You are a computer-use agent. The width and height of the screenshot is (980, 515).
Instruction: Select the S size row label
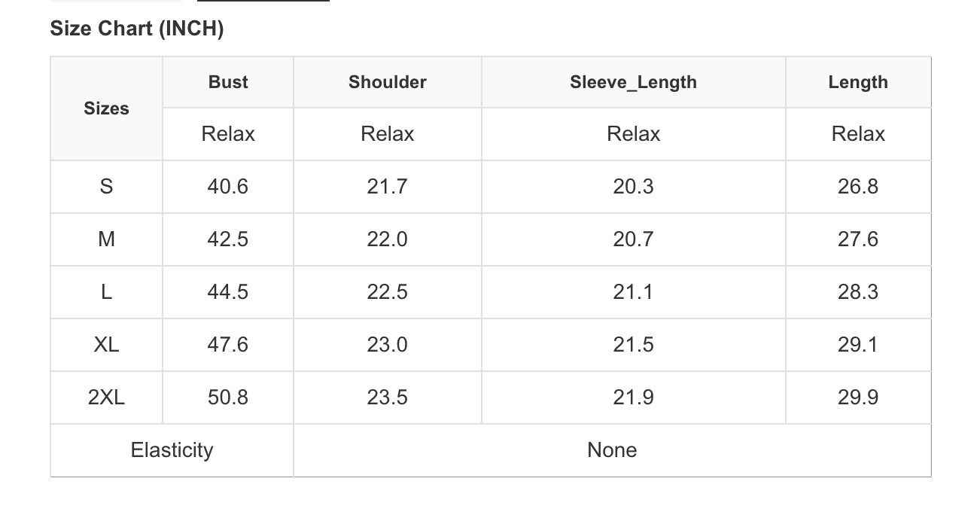(106, 187)
